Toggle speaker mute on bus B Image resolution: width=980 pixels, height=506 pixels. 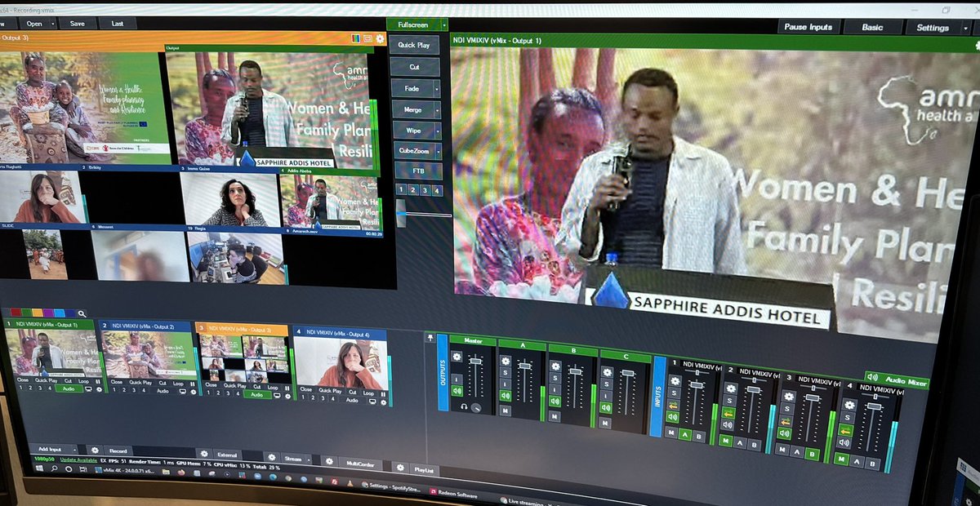point(555,401)
